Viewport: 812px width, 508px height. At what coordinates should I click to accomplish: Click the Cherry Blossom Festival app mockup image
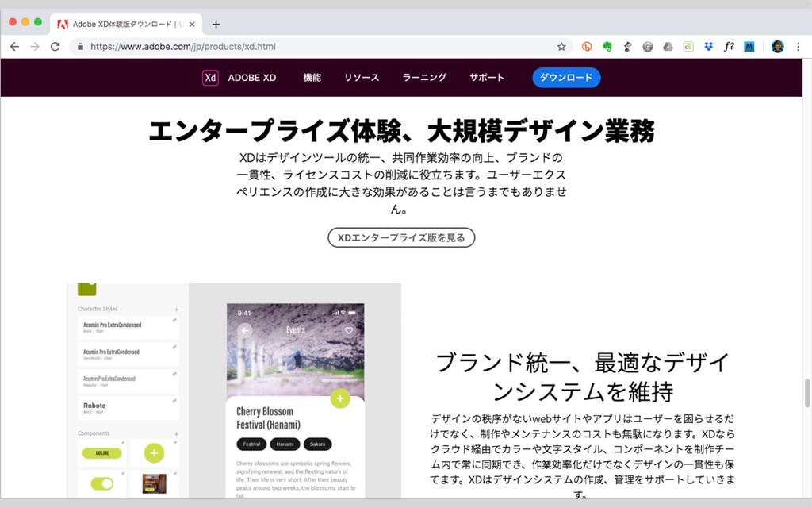(x=295, y=401)
